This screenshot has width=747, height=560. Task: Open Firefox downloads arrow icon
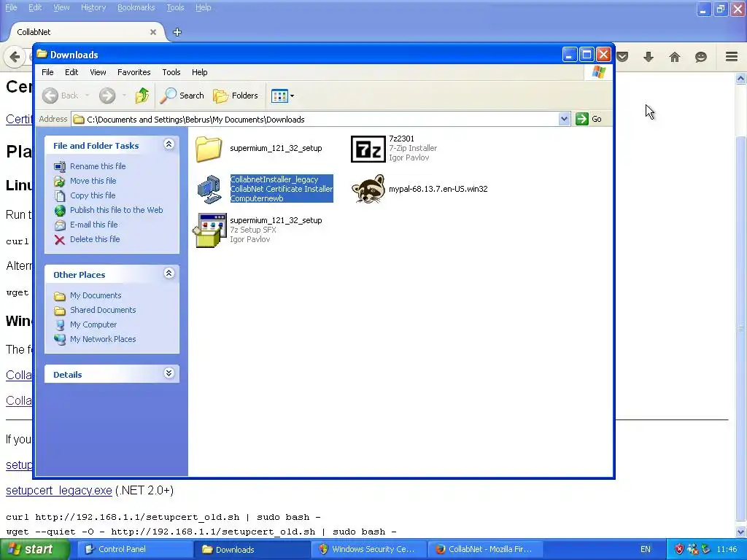click(649, 57)
